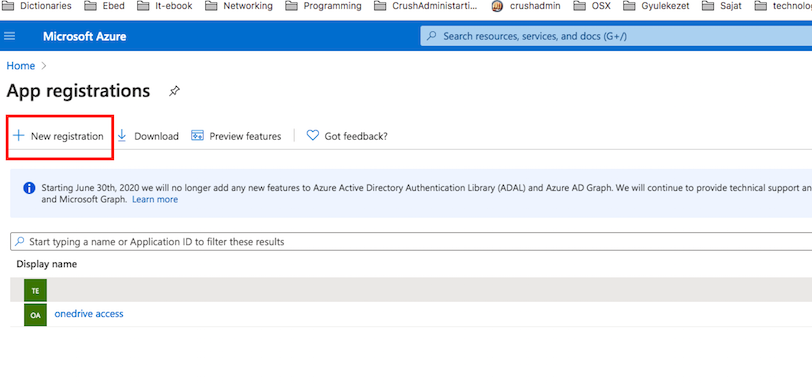This screenshot has width=812, height=385.
Task: Click the Download arrow icon
Action: click(x=122, y=136)
